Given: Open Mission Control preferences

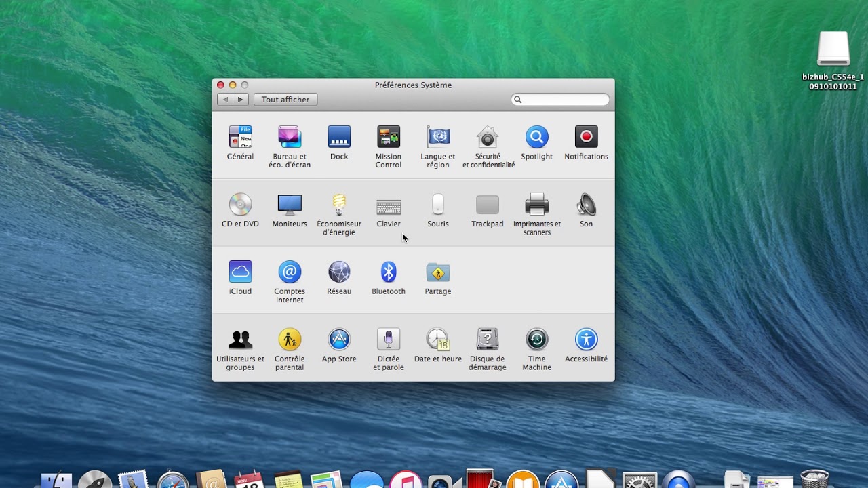Looking at the screenshot, I should tap(389, 146).
